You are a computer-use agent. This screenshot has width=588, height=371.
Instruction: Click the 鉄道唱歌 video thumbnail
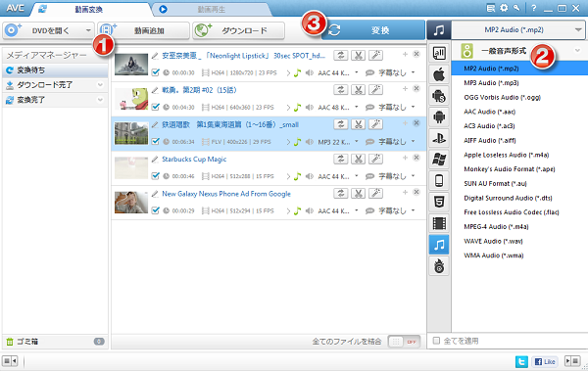point(131,133)
